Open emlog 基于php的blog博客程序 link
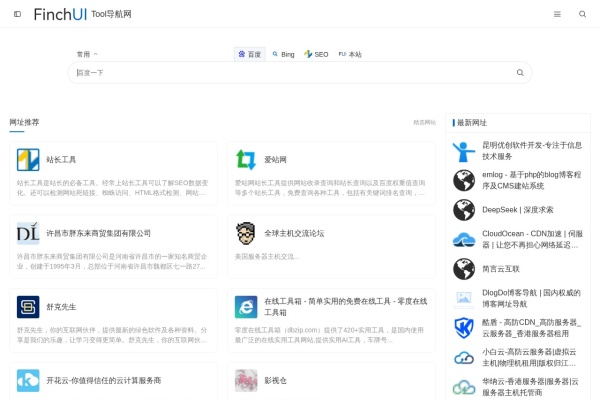 (532, 180)
